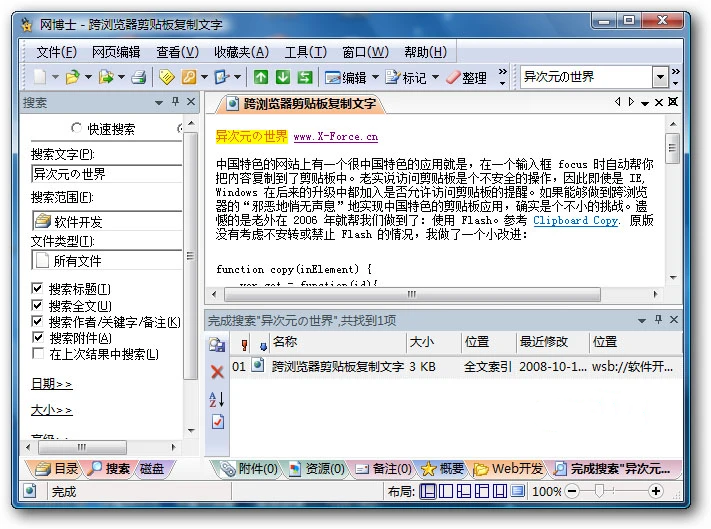This screenshot has height=529, width=711.
Task: Click the page with pencil icon
Action: point(221,77)
